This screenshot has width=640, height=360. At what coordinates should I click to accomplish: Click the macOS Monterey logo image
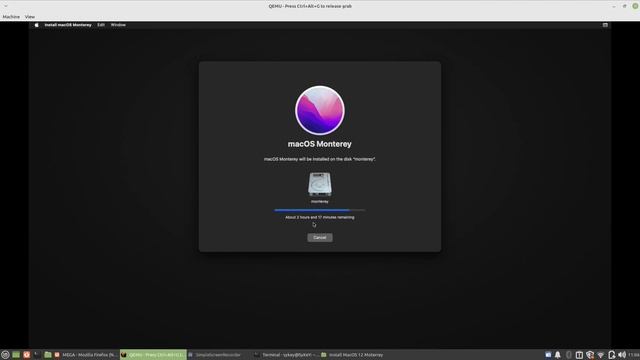pyautogui.click(x=320, y=110)
